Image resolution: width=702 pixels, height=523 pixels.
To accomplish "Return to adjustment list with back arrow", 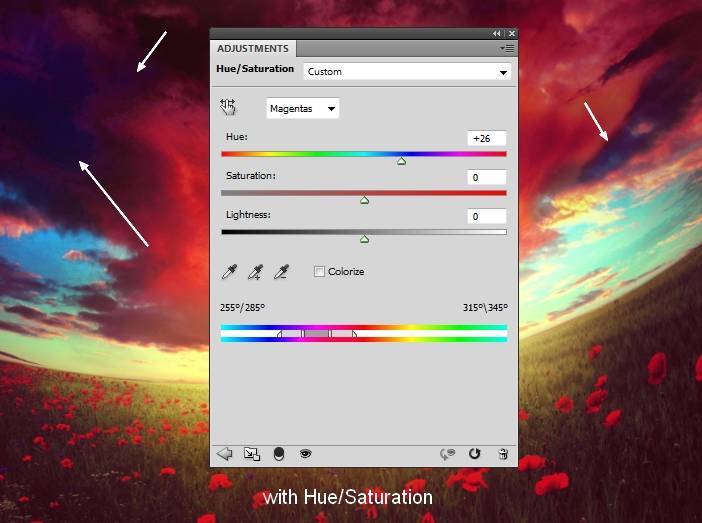I will 225,454.
